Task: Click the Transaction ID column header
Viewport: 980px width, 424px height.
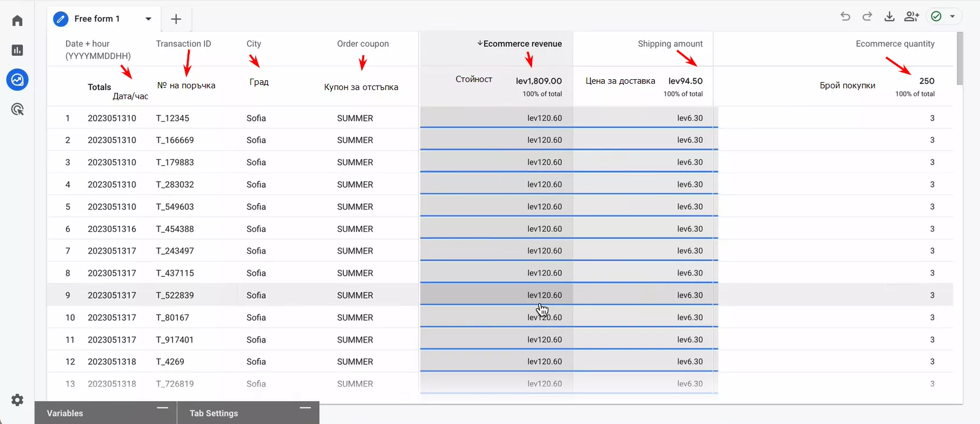Action: point(183,44)
